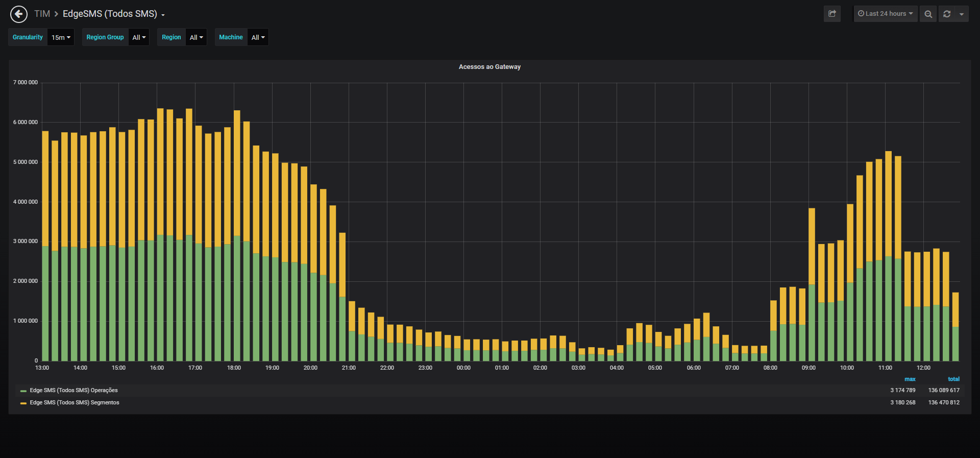Click the 00:00 label on the time axis

pos(463,368)
